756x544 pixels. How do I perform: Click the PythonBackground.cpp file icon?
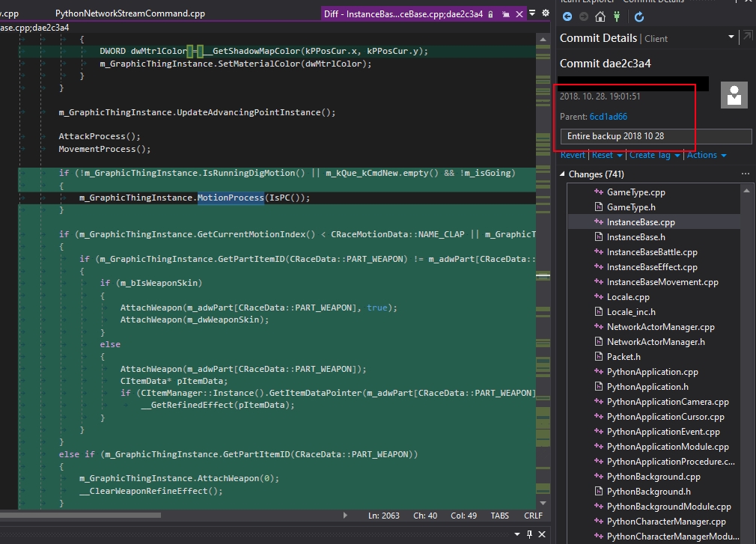point(599,477)
